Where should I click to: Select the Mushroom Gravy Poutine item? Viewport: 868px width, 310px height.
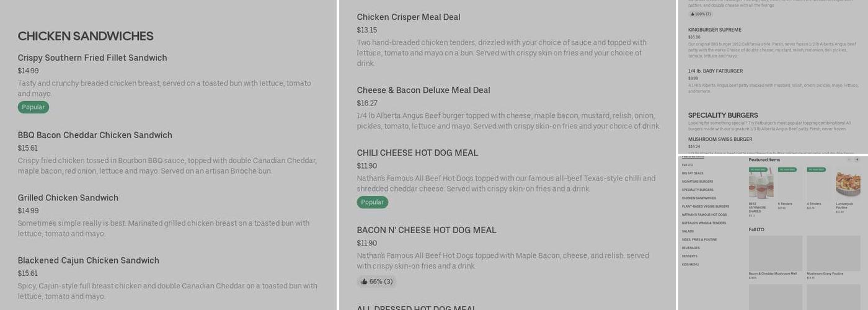click(x=833, y=254)
